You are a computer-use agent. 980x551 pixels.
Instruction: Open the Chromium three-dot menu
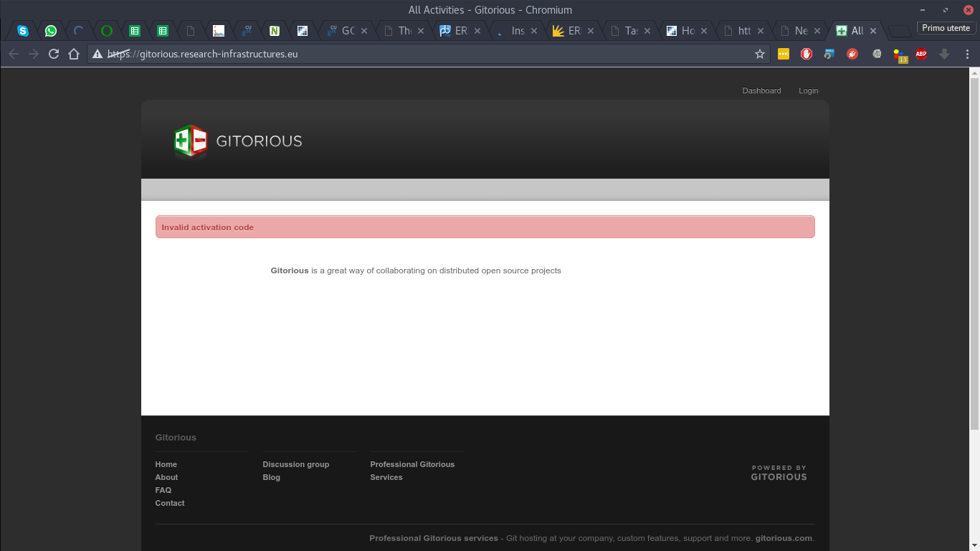968,54
